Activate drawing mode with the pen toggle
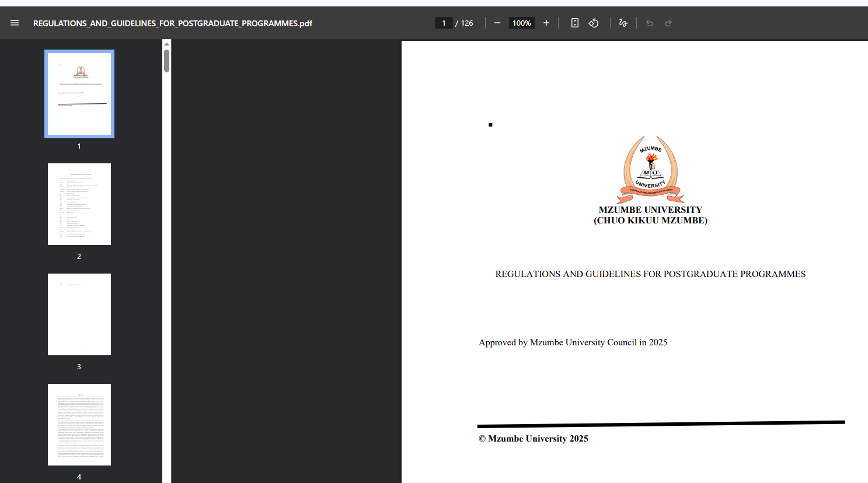The image size is (868, 483). click(622, 23)
